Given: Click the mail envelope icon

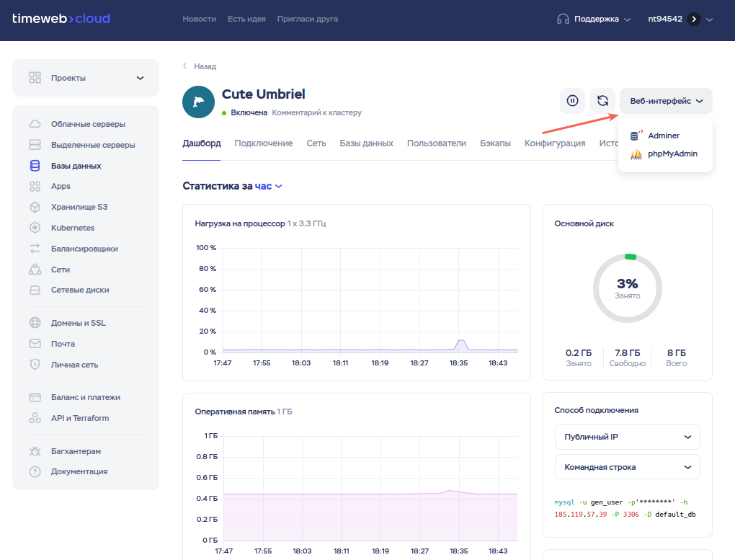Looking at the screenshot, I should (35, 343).
